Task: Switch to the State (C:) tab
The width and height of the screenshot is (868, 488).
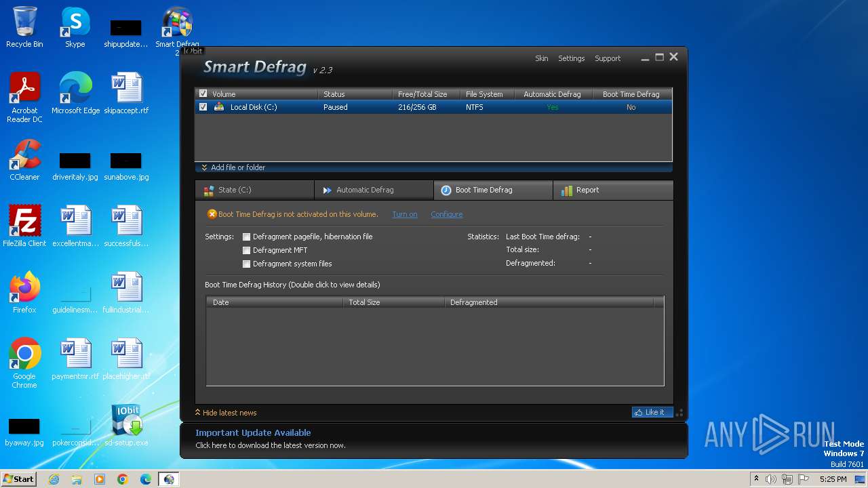Action: (254, 190)
